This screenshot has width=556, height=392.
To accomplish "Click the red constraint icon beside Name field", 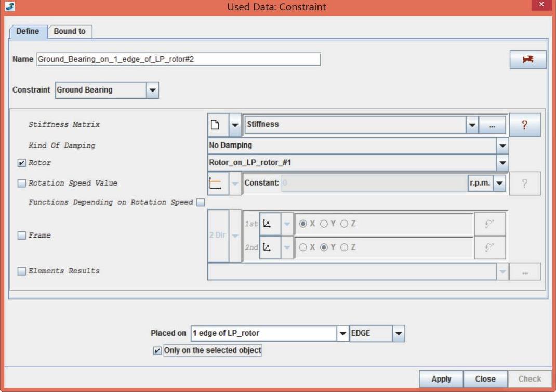I will (527, 60).
